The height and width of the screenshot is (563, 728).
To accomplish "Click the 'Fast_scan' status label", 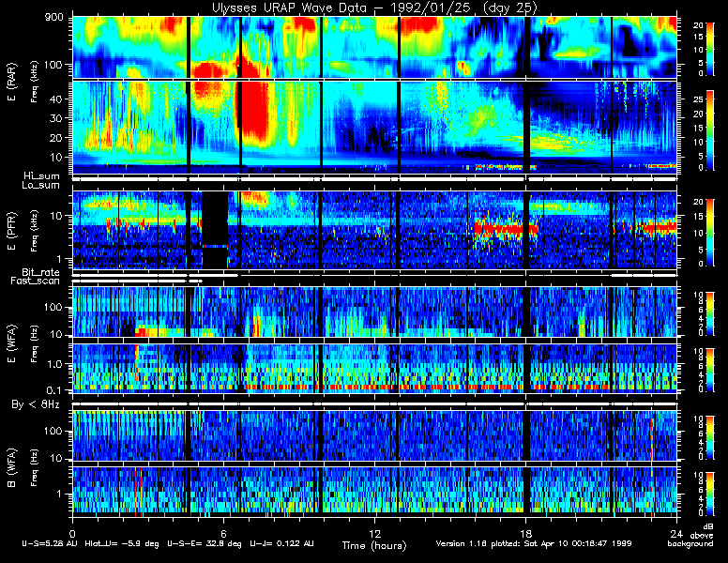I will click(36, 281).
